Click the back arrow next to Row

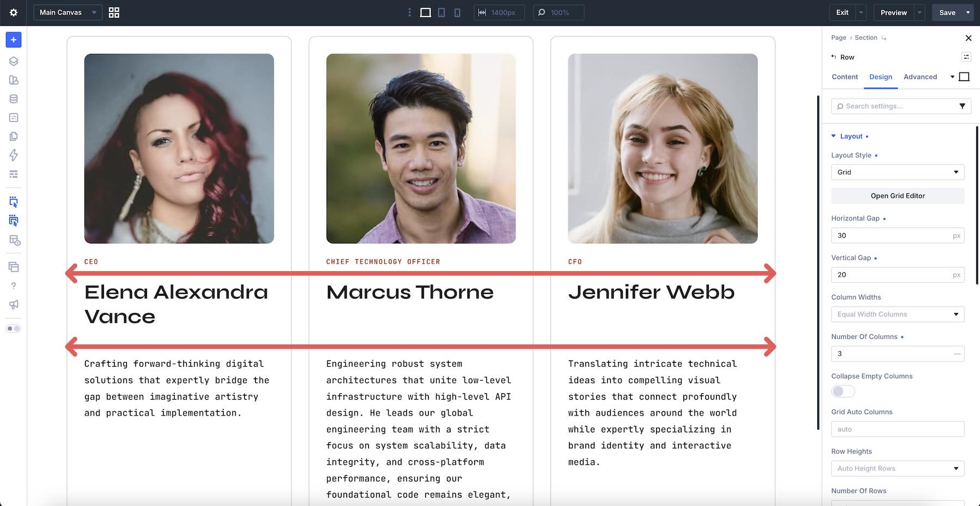pos(834,57)
